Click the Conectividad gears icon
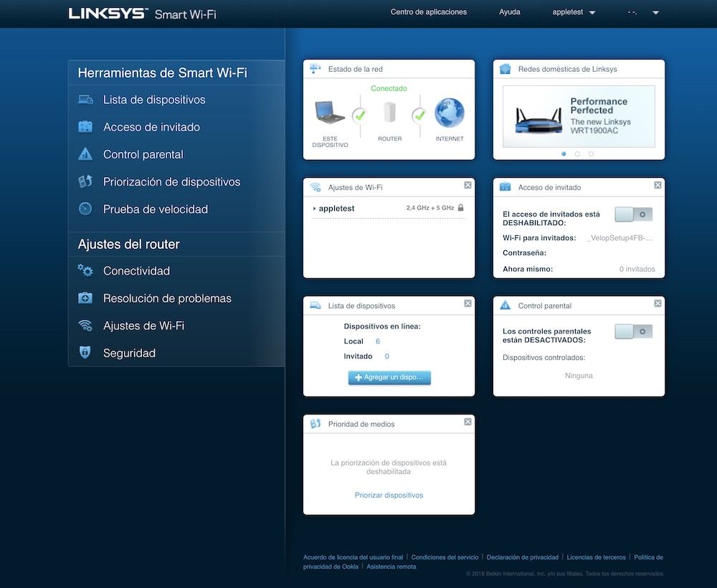 click(85, 270)
